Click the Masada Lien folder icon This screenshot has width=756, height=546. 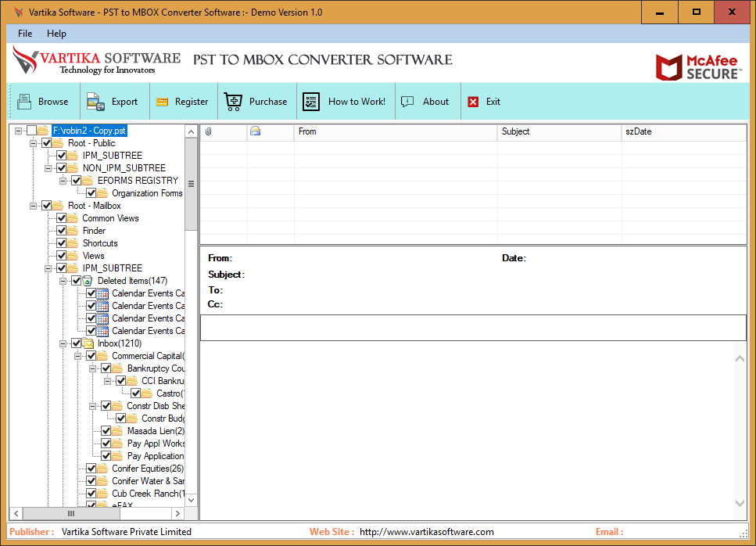point(117,431)
